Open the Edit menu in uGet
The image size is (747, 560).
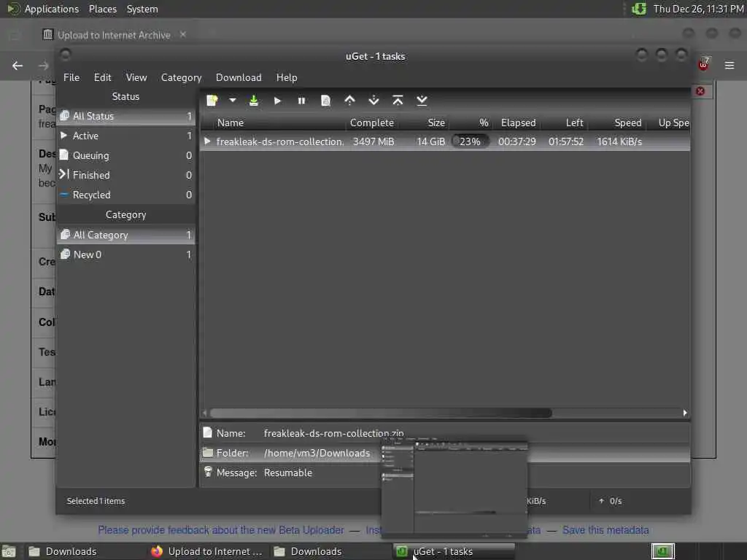tap(102, 77)
